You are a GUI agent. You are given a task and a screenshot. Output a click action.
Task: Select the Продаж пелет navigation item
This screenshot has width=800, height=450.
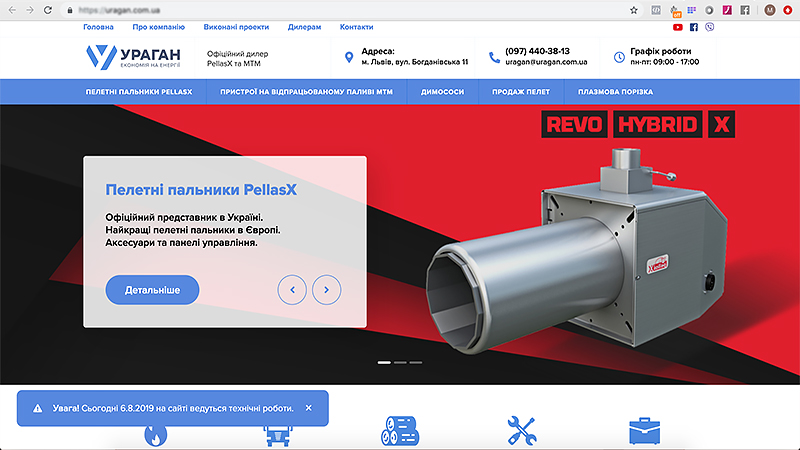click(521, 92)
